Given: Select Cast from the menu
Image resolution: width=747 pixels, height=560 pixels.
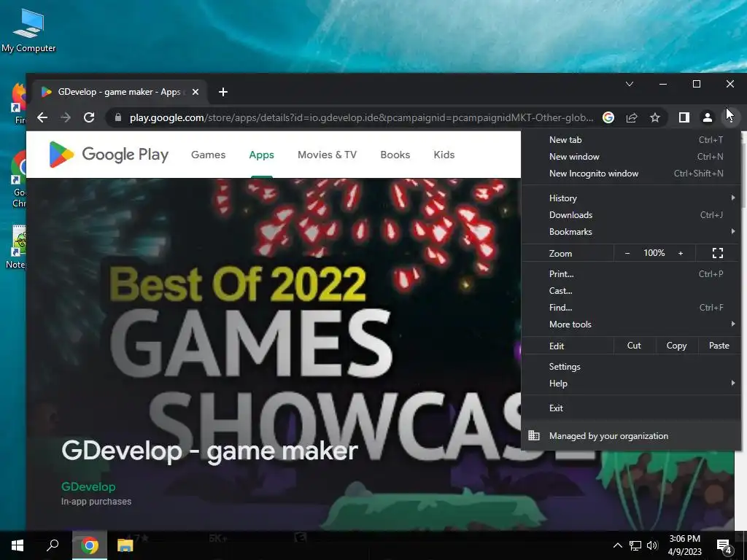Looking at the screenshot, I should point(631,290).
